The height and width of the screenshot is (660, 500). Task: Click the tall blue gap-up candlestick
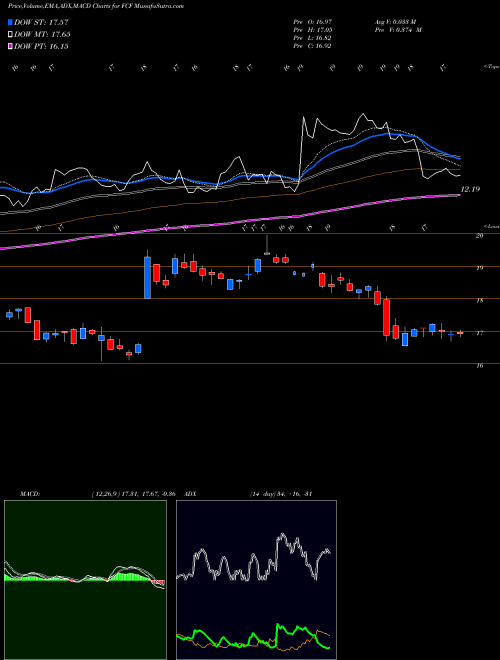147,277
